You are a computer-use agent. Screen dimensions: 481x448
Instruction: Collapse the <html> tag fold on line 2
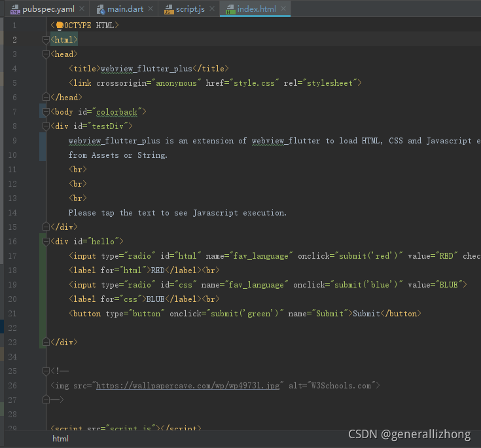46,39
